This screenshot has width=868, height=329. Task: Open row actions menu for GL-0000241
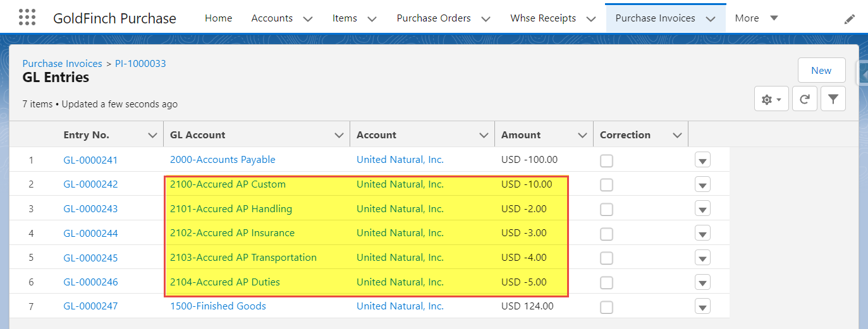[702, 160]
